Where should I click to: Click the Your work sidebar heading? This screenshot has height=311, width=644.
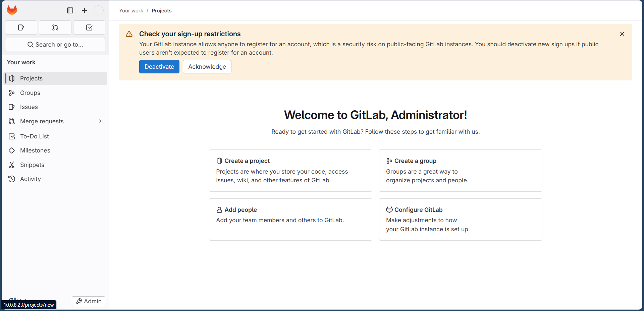click(21, 62)
